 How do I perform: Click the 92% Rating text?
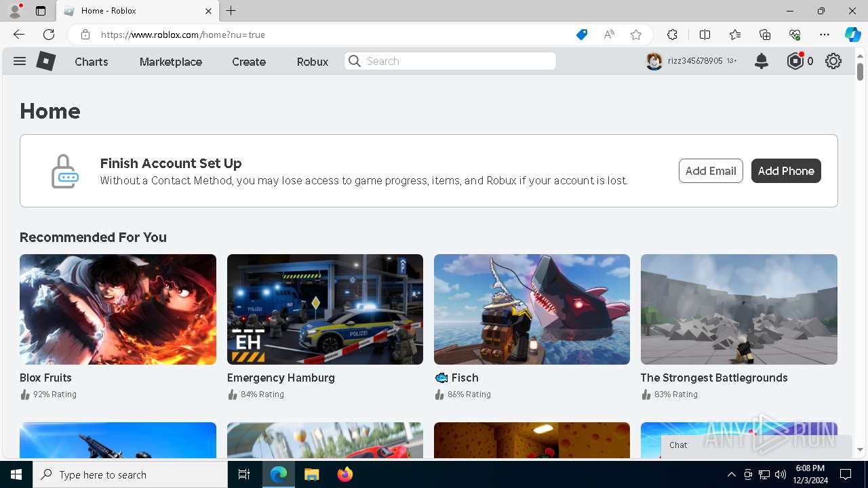coord(55,394)
